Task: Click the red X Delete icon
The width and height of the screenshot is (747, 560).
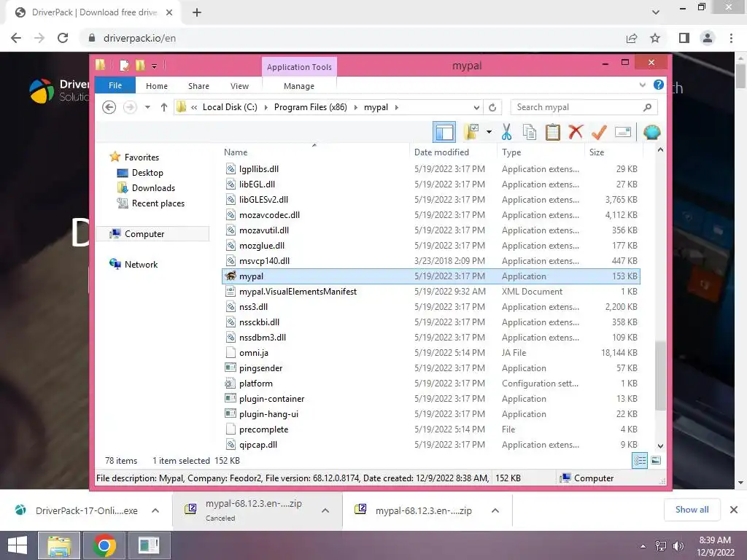Action: [x=576, y=132]
